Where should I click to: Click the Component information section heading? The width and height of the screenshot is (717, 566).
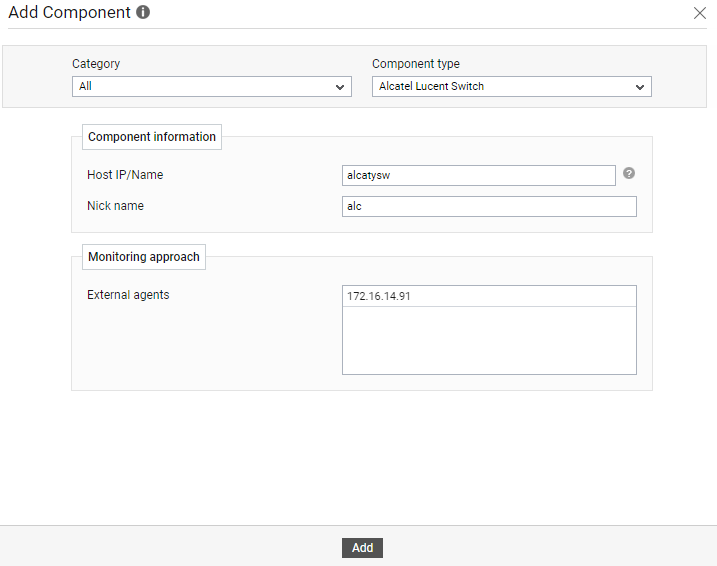[152, 137]
